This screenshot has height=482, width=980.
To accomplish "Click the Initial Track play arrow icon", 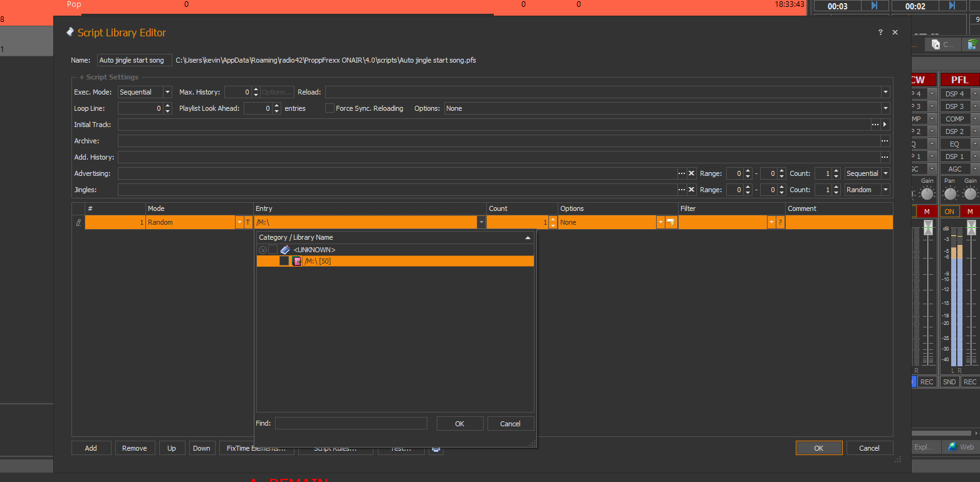I will 885,125.
